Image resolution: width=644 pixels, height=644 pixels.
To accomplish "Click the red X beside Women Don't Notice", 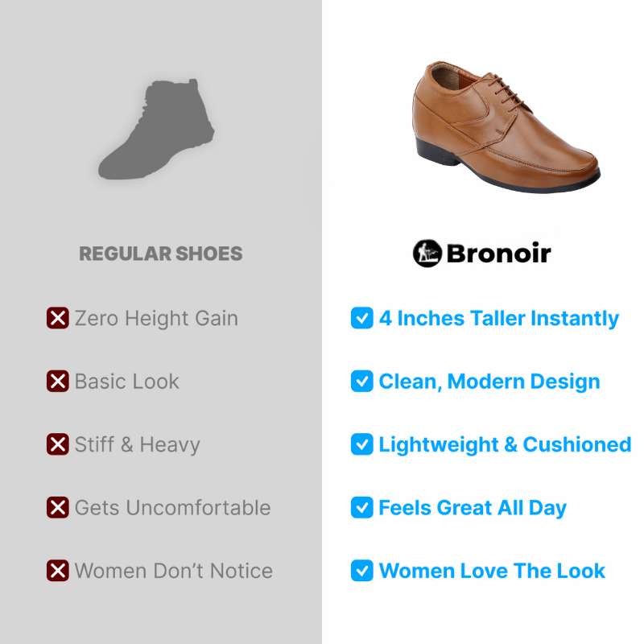I will click(x=57, y=571).
